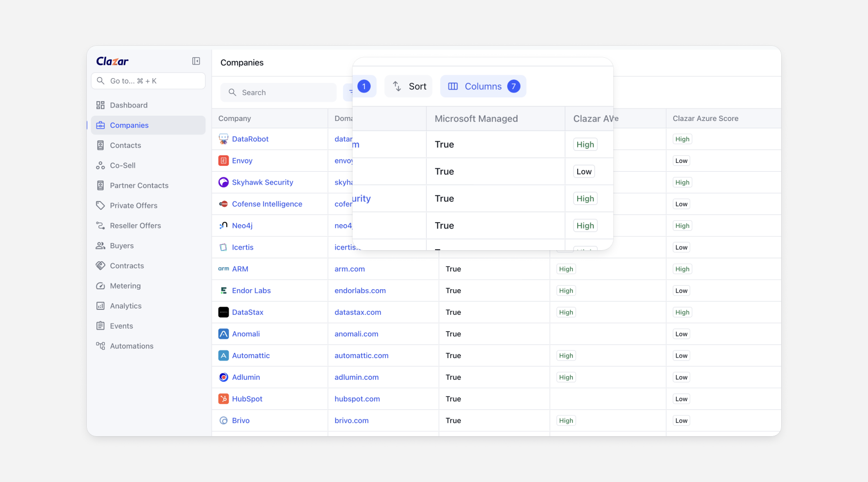
Task: Click the Anomali company name
Action: [246, 334]
